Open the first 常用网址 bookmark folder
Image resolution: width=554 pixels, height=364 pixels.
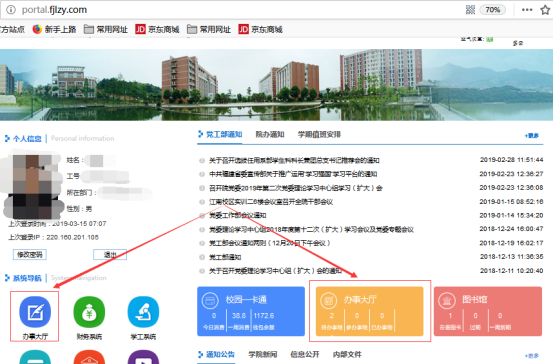[x=106, y=29]
